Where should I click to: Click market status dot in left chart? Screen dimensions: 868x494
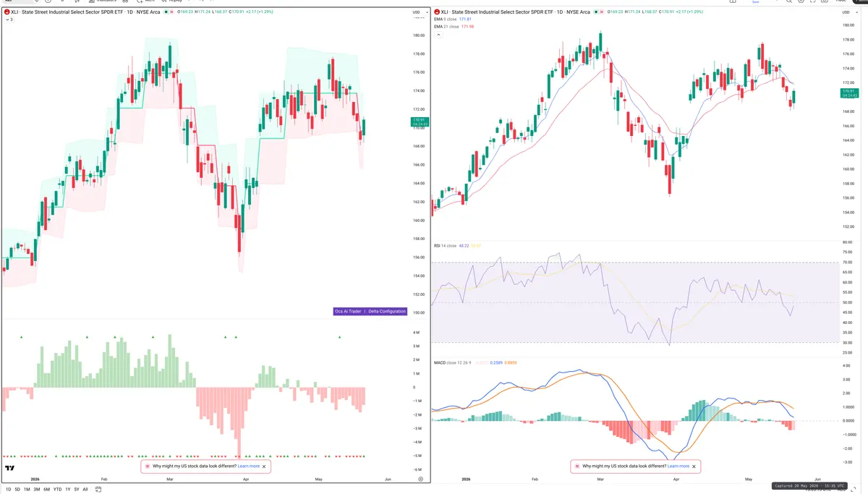point(166,12)
